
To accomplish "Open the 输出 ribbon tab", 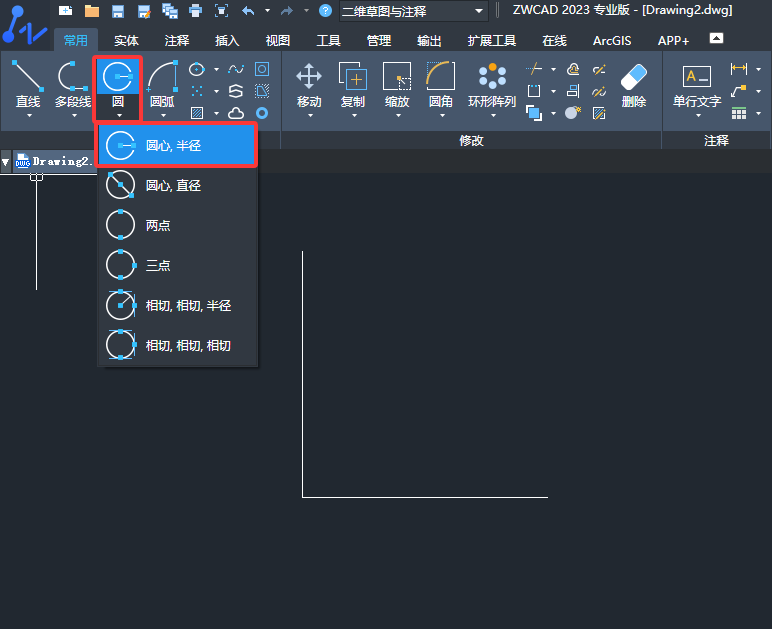I will [x=429, y=40].
